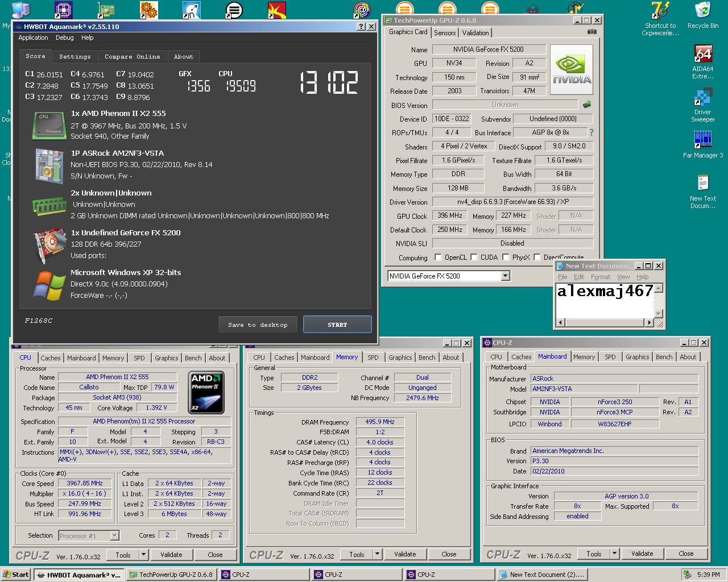
Task: Toggle the OpenCL checkbox in GPU-Z
Action: (438, 257)
